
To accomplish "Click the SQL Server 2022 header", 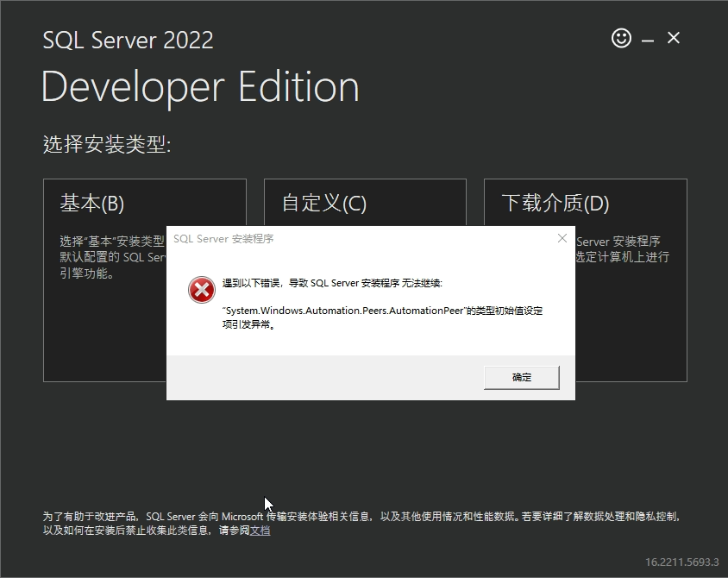I will tap(128, 40).
